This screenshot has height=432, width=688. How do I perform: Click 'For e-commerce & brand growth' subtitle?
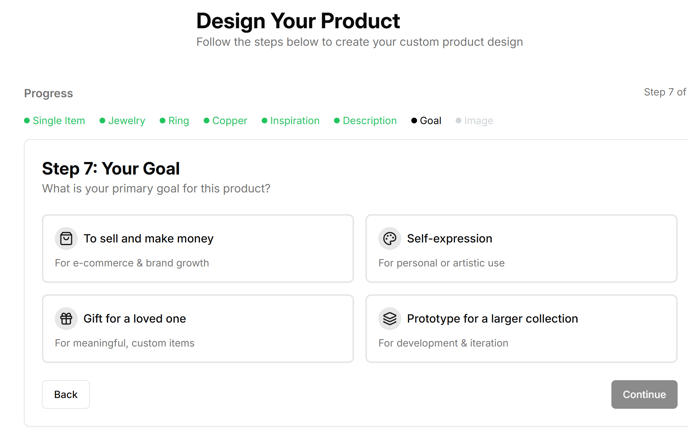(132, 263)
